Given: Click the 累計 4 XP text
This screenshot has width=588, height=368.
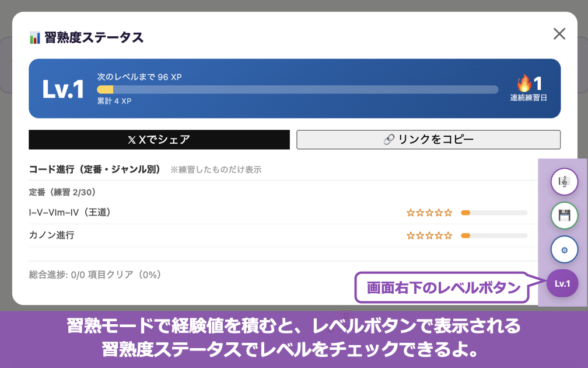Looking at the screenshot, I should (x=114, y=101).
